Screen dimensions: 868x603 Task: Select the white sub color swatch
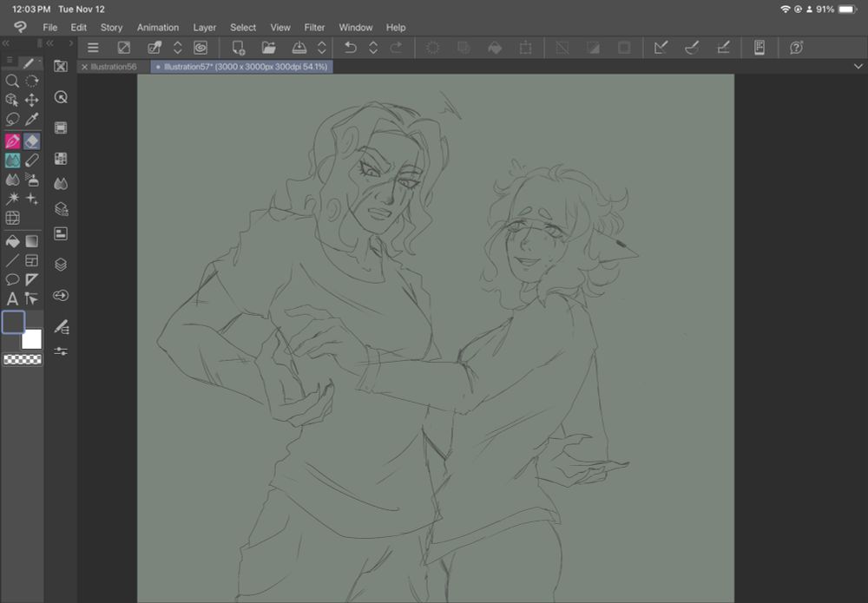(x=31, y=339)
